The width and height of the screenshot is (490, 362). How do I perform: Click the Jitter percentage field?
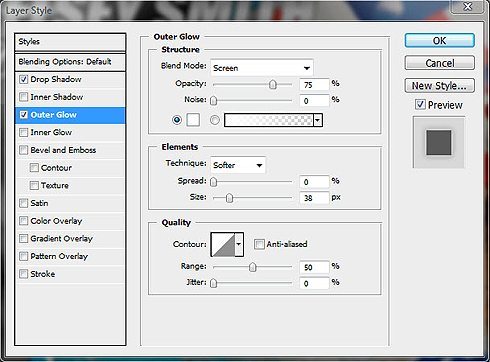click(314, 283)
